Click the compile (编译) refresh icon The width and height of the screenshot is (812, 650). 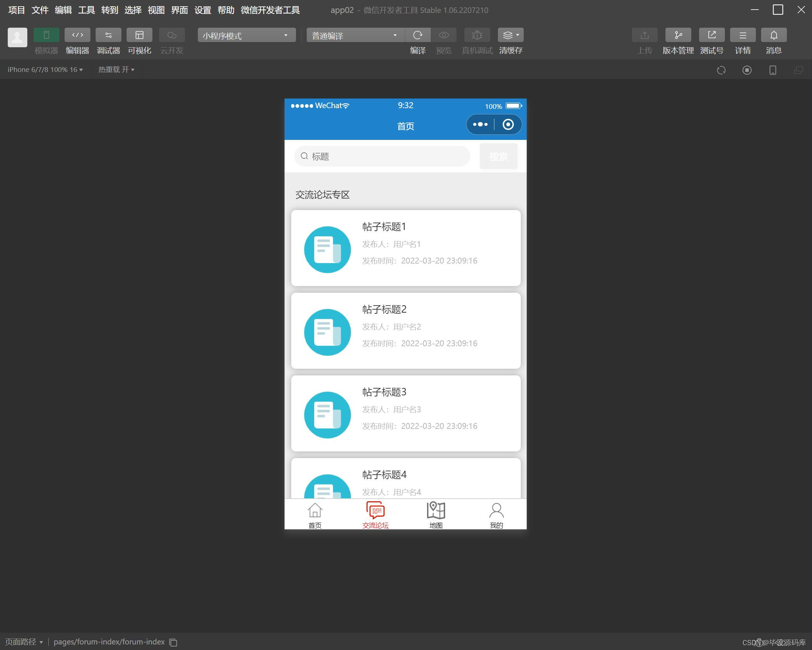(x=418, y=35)
